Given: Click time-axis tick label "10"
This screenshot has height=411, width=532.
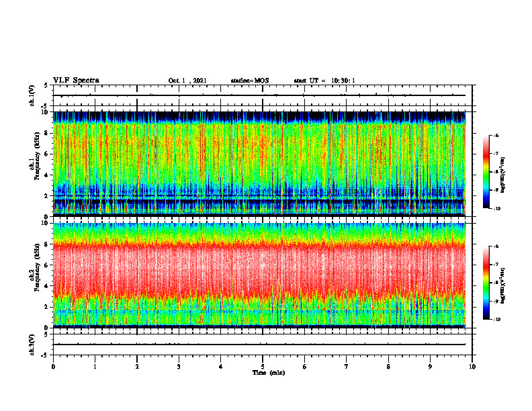Looking at the screenshot, I should [x=472, y=367].
